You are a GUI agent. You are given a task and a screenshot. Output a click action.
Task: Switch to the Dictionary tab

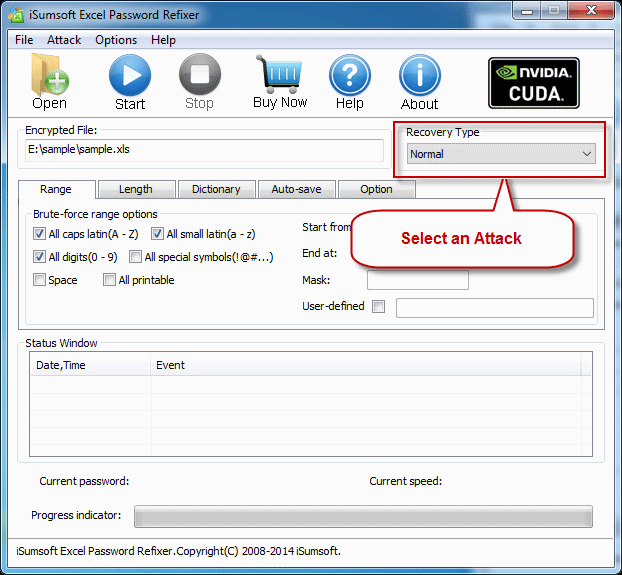pos(216,189)
